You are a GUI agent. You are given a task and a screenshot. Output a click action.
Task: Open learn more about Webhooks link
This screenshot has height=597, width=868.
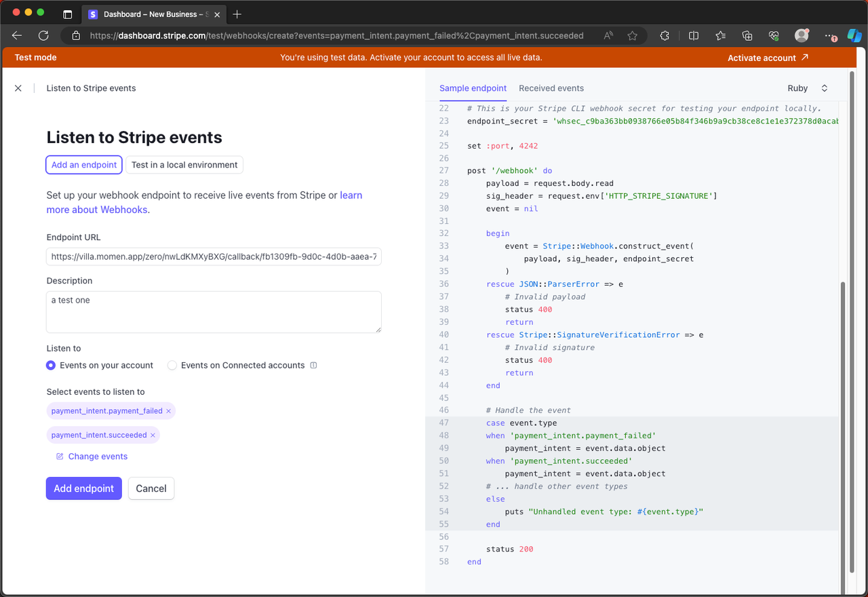(204, 202)
